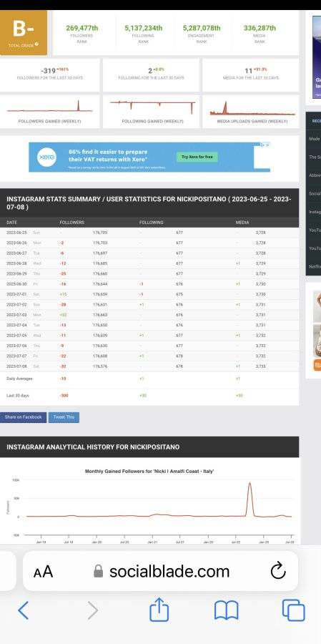
Task: Reload the page with the refresh icon
Action: (278, 571)
